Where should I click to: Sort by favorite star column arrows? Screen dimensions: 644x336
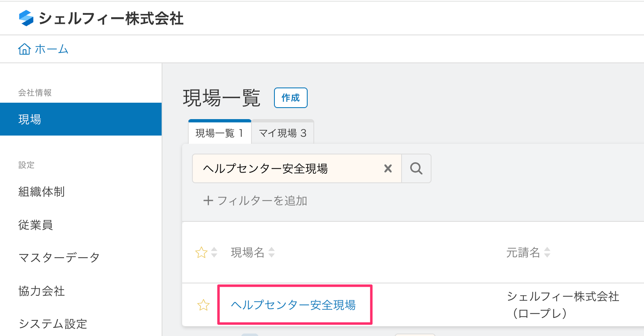(x=214, y=252)
